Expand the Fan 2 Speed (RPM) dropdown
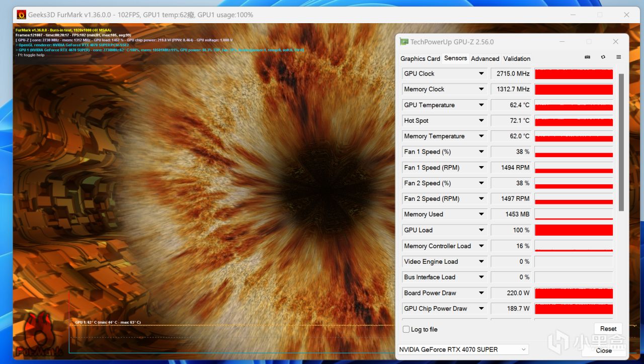This screenshot has width=644, height=364. coord(481,198)
